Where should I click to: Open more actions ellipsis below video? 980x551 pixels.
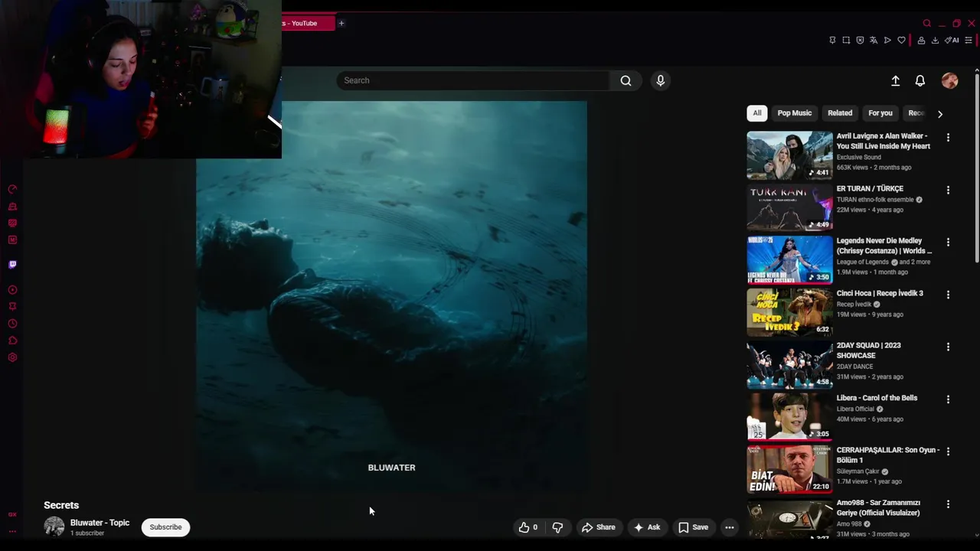(730, 527)
